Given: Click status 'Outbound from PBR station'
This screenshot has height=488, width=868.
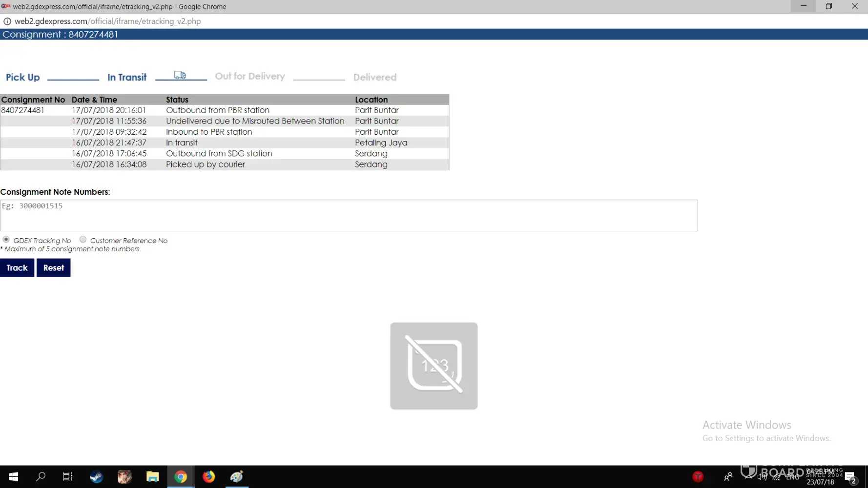Looking at the screenshot, I should point(218,110).
